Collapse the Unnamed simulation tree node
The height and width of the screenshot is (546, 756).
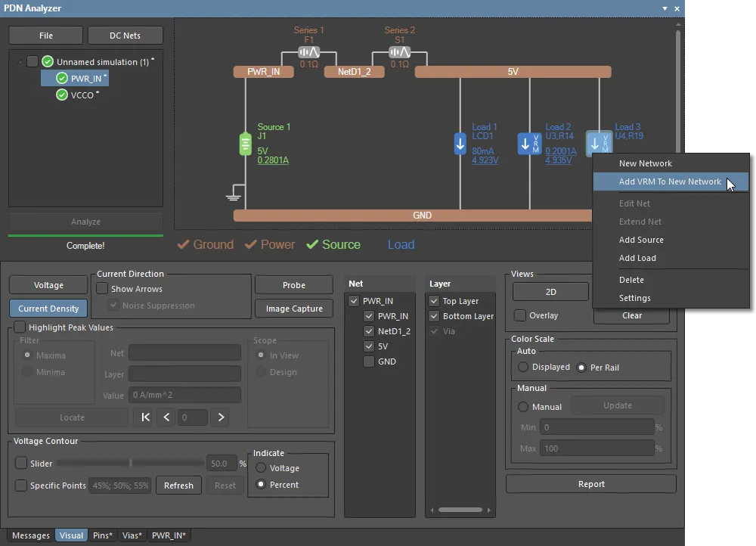[x=19, y=62]
